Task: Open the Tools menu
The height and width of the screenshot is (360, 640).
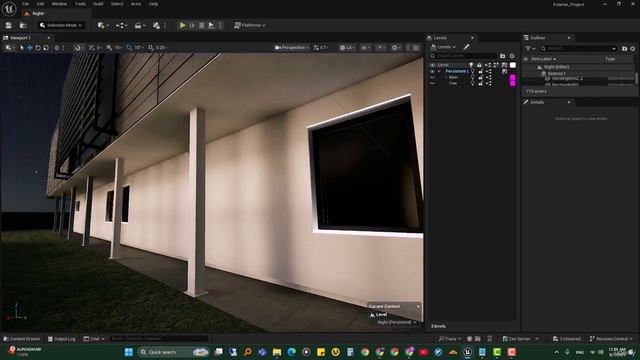Action: click(80, 4)
